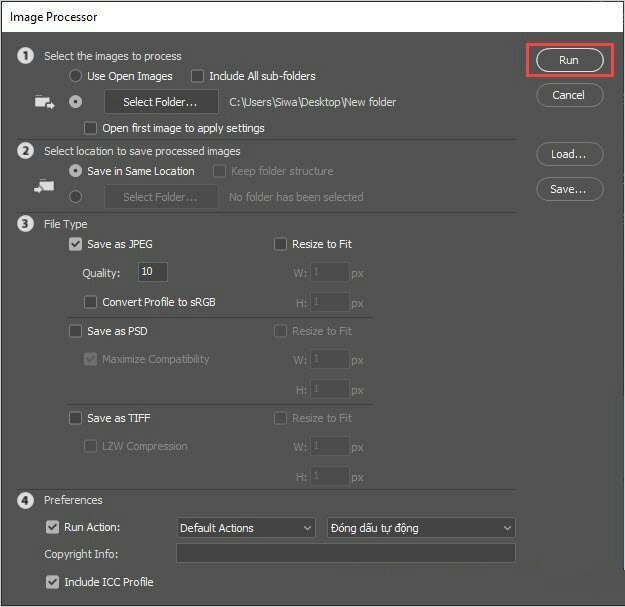The height and width of the screenshot is (607, 625).
Task: Click the Select Folder button for source images
Action: (x=160, y=102)
